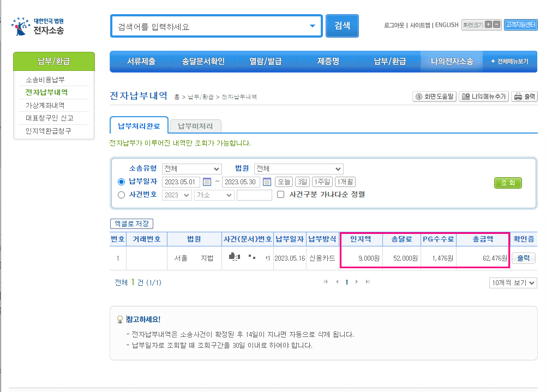Image resolution: width=546 pixels, height=392 pixels.
Task: Select the 사건번호 radio button
Action: pos(121,195)
